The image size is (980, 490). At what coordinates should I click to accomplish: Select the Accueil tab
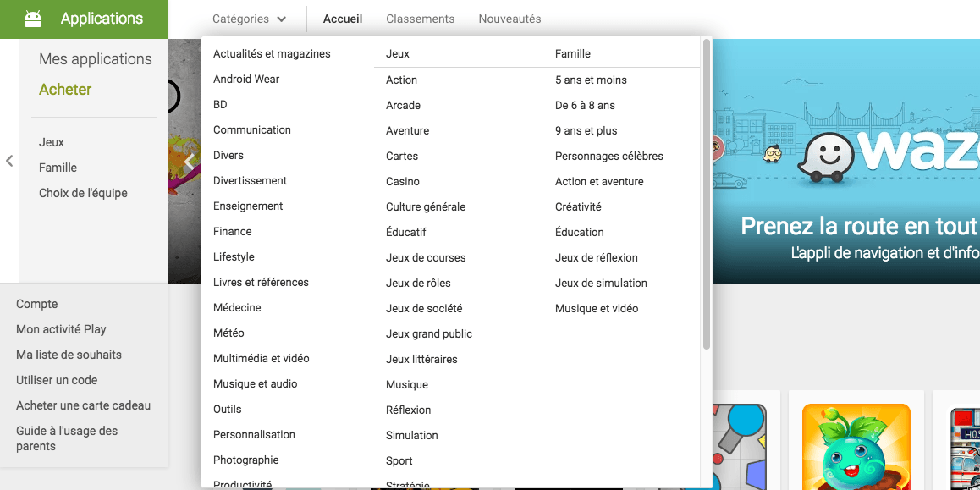tap(343, 19)
